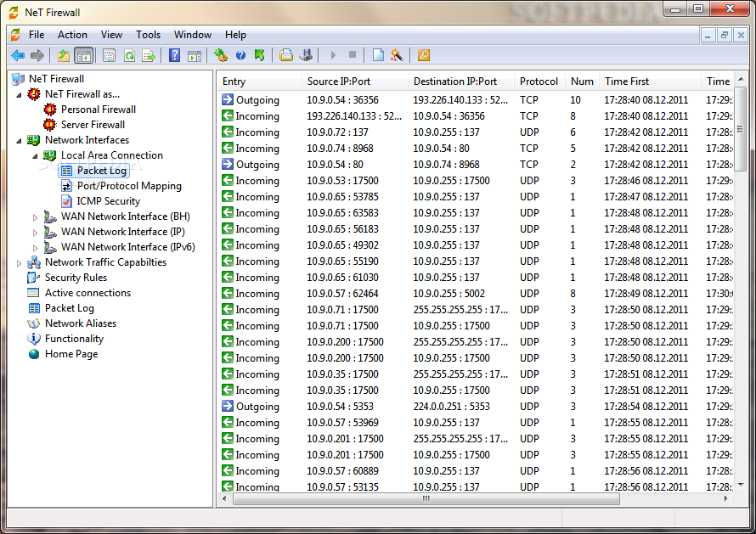Click the Properties toolbar icon
The height and width of the screenshot is (534, 756).
tap(110, 55)
